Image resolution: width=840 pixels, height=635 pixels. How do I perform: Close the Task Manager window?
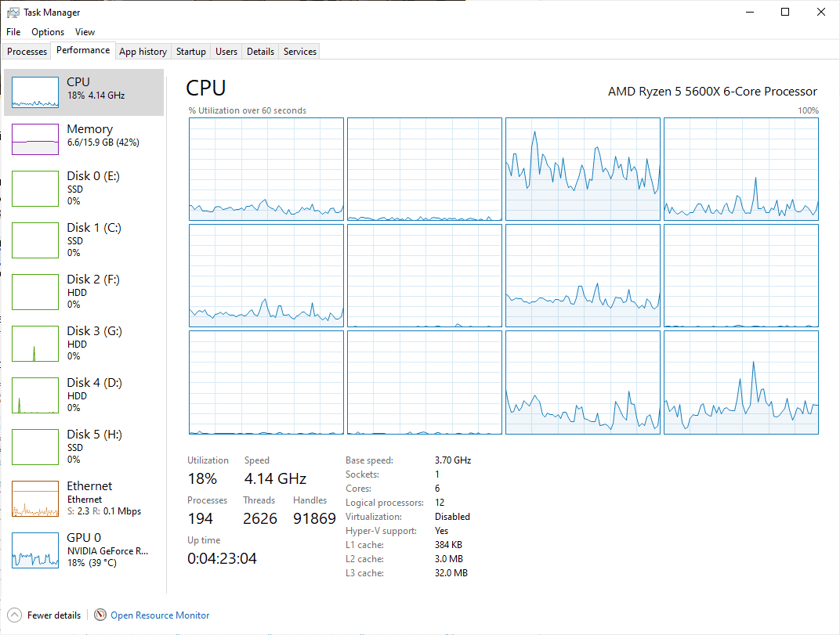pyautogui.click(x=820, y=12)
